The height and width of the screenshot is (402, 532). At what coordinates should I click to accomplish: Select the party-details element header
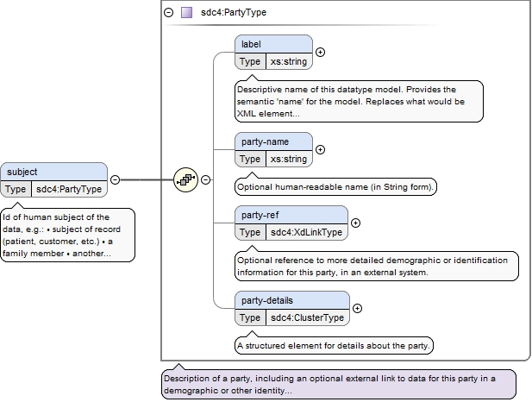292,300
